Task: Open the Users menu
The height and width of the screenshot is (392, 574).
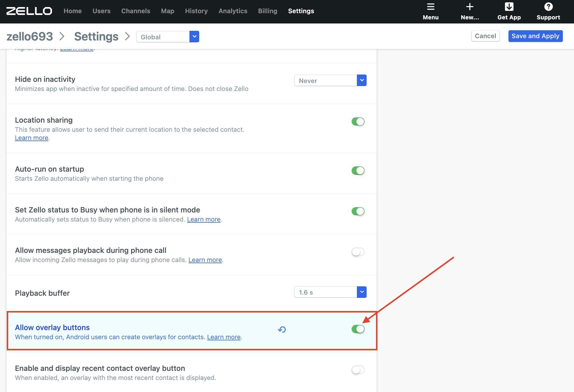Action: 101,11
